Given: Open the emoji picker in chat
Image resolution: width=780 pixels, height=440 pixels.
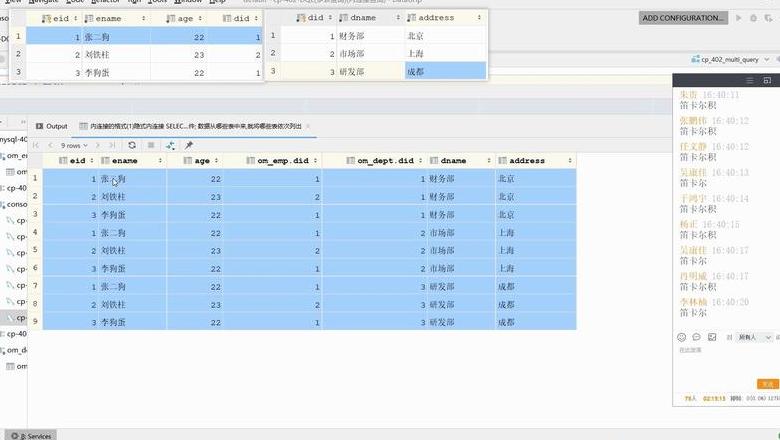Looking at the screenshot, I should point(682,337).
